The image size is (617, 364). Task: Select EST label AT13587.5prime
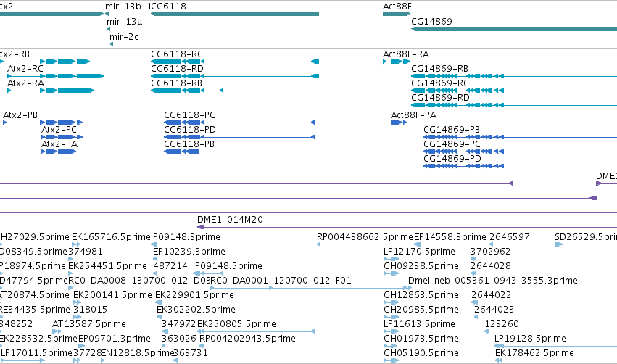pyautogui.click(x=89, y=325)
